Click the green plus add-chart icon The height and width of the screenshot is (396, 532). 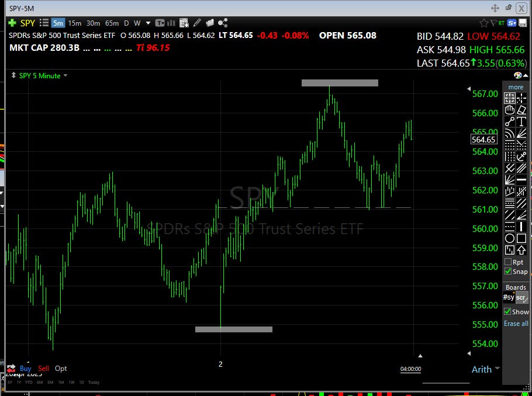coord(12,23)
